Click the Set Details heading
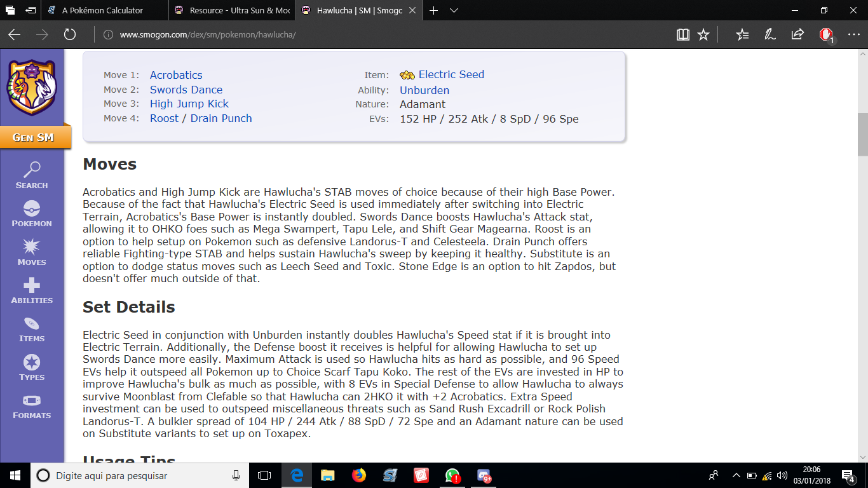868x488 pixels. point(129,307)
